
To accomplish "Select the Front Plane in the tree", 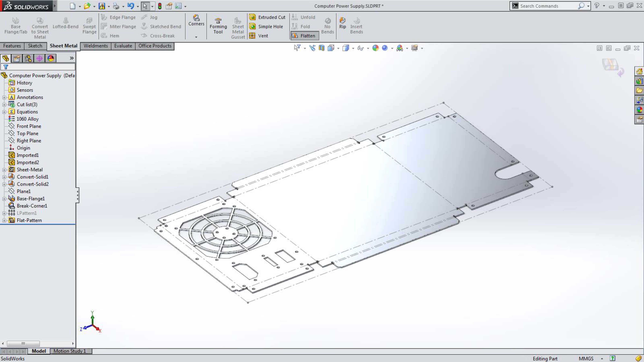I will click(29, 126).
